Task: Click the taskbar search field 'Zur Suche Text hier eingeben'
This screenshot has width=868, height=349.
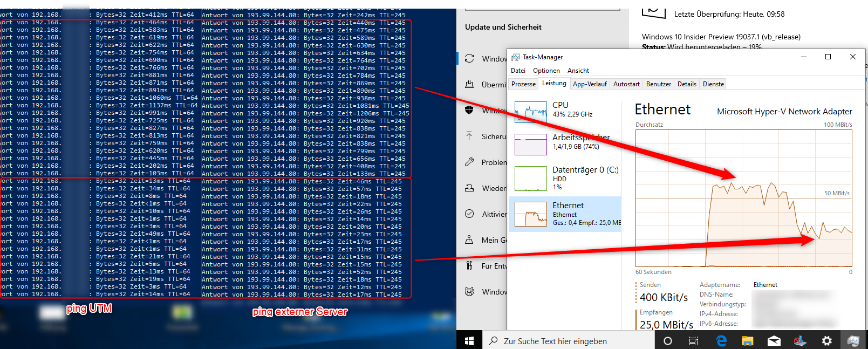Action: [569, 341]
